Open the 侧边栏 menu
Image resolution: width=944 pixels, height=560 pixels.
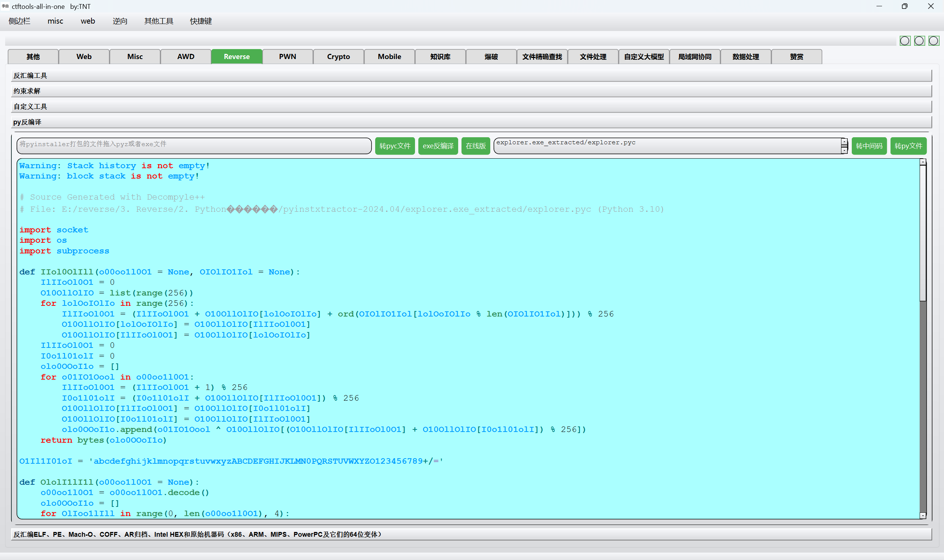(19, 21)
